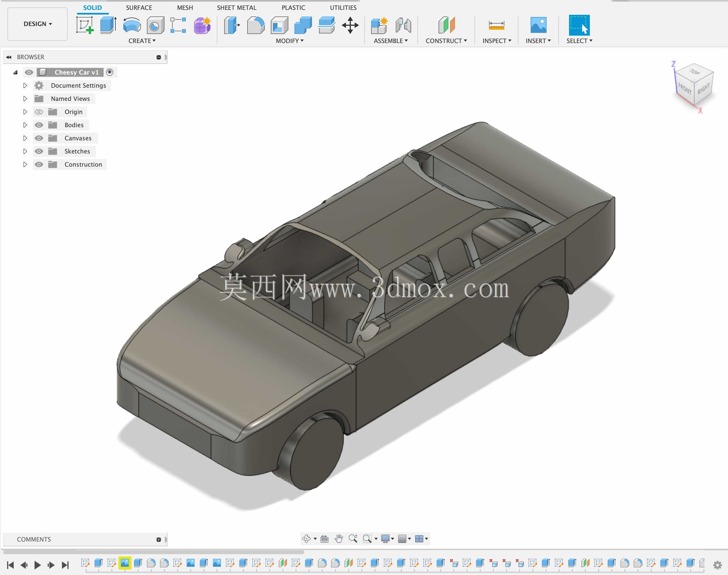Expand the Construction folder
This screenshot has height=575, width=728.
25,164
